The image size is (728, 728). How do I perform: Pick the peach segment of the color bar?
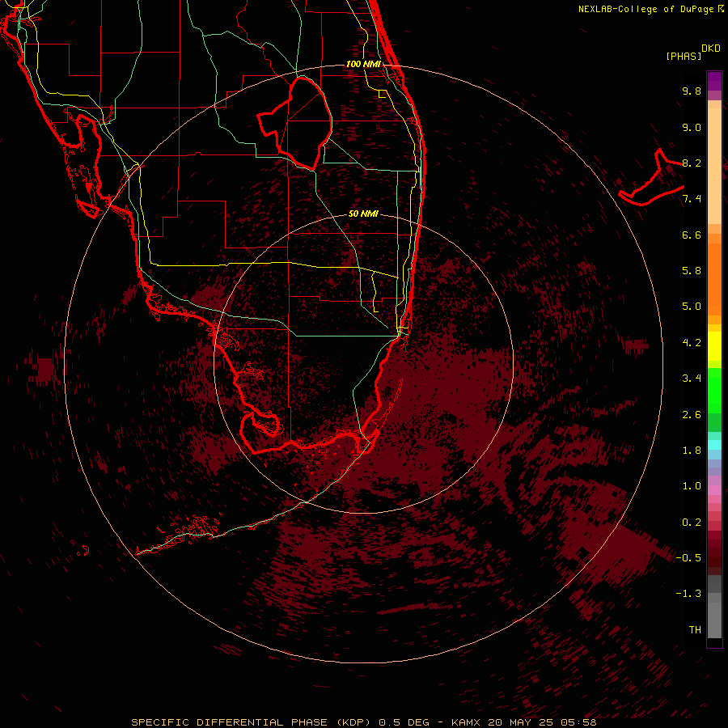tap(714, 166)
